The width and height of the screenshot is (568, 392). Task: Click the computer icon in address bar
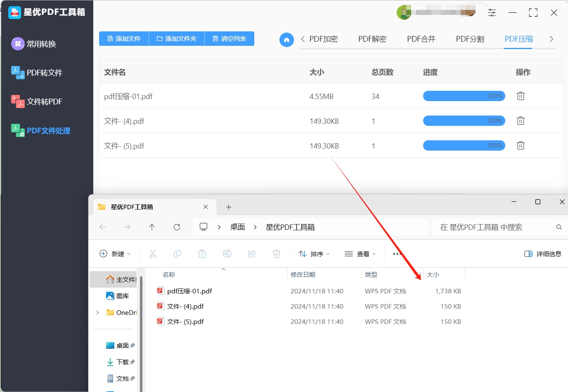pyautogui.click(x=204, y=227)
